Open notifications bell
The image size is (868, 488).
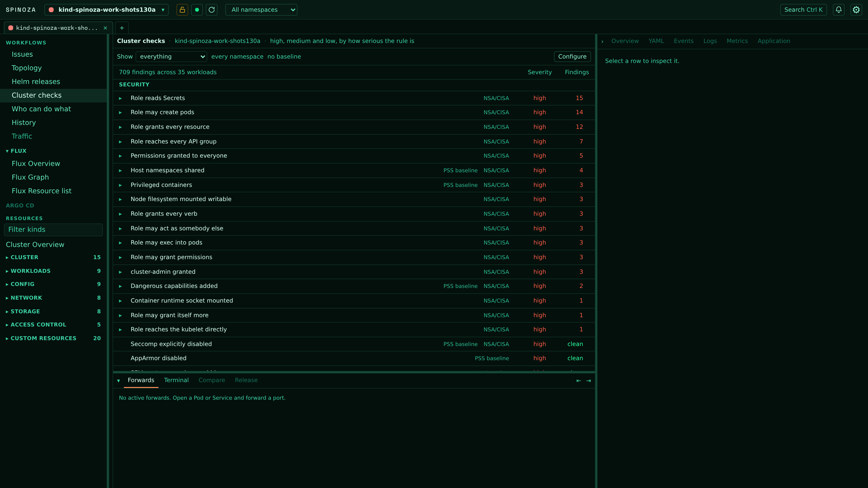point(839,10)
